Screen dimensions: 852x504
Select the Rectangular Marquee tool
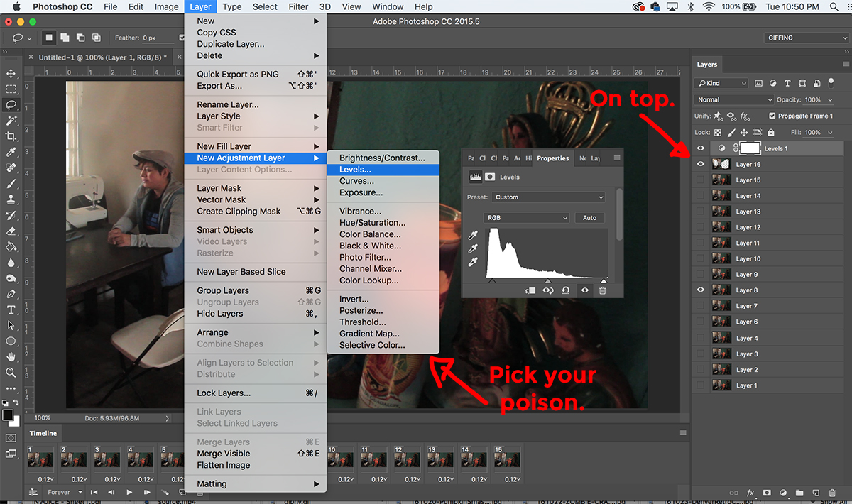(x=11, y=89)
